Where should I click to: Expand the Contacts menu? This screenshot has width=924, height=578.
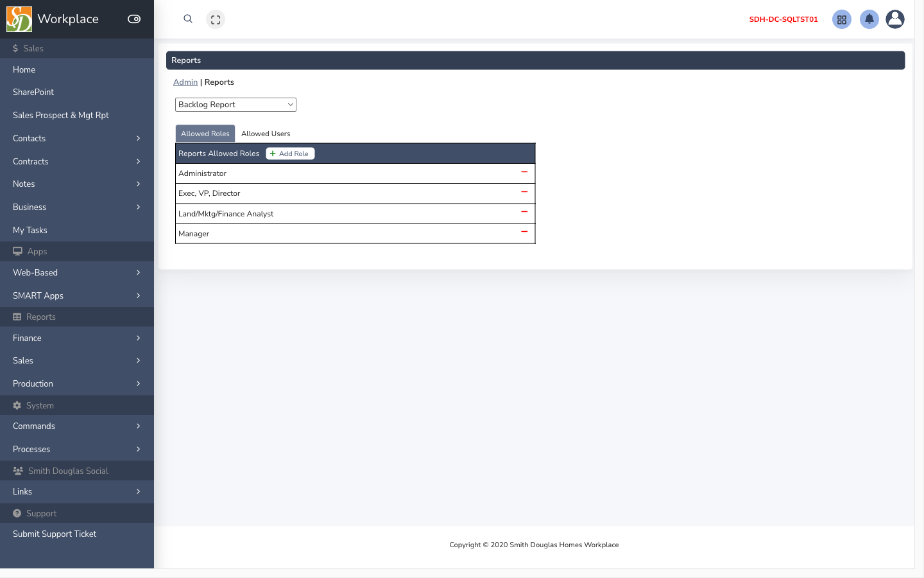coord(77,139)
